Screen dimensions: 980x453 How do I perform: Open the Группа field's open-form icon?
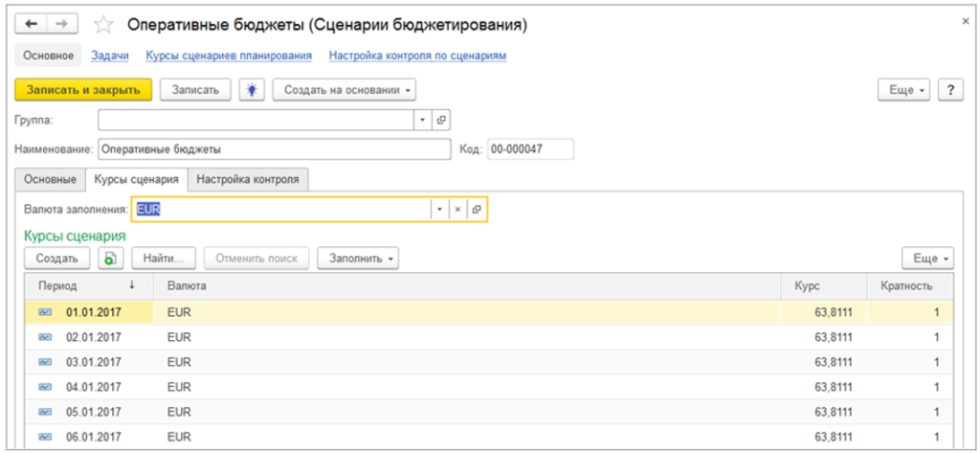point(441,120)
